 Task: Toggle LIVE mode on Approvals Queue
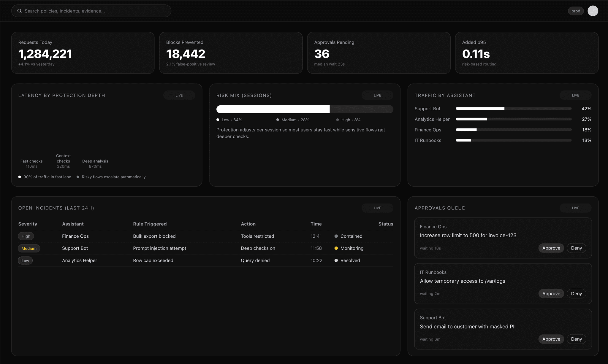tap(575, 208)
